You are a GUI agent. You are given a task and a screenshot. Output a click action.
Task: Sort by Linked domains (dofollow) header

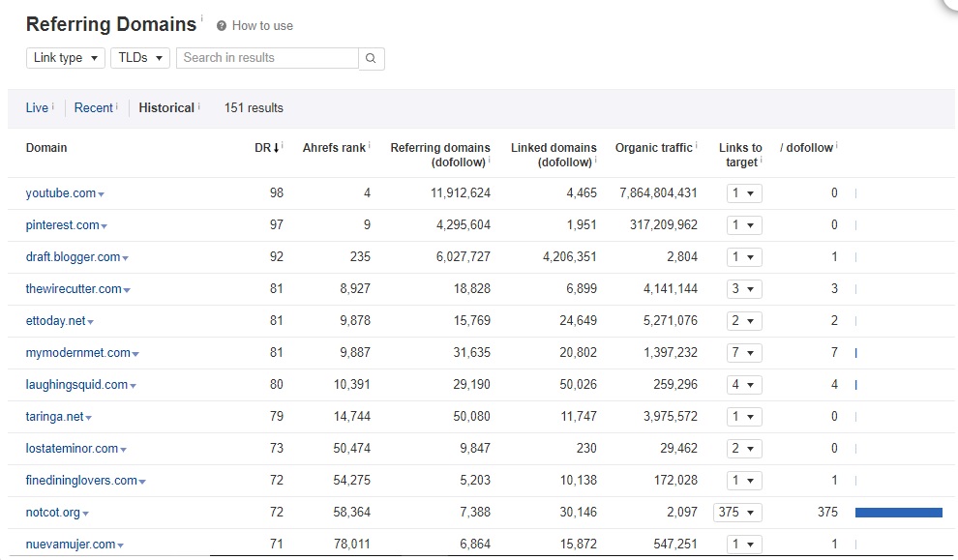coord(554,155)
